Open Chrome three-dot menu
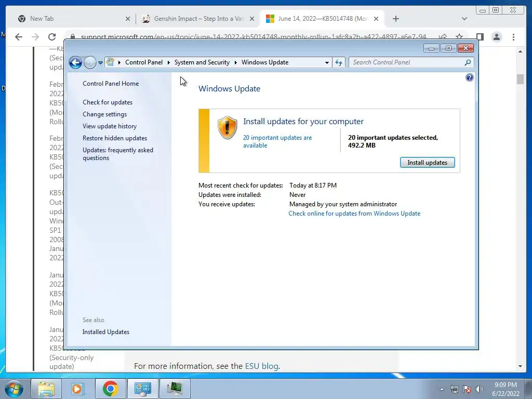 (x=513, y=37)
